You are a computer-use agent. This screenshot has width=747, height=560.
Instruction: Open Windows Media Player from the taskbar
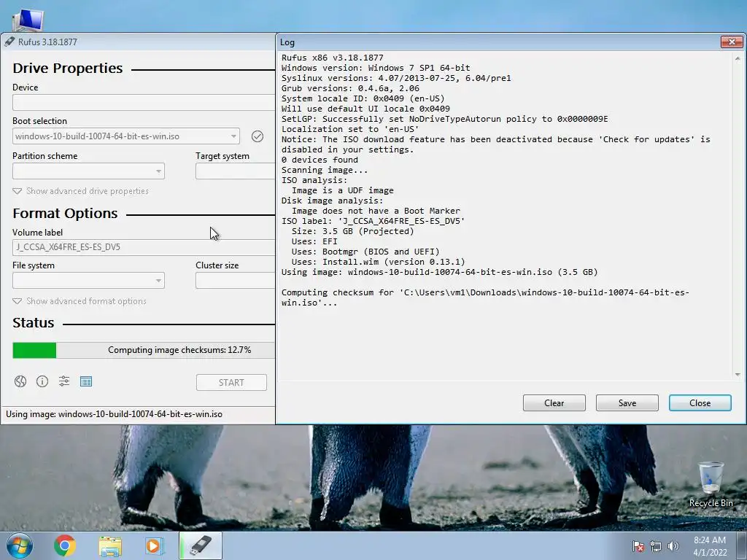click(x=154, y=546)
